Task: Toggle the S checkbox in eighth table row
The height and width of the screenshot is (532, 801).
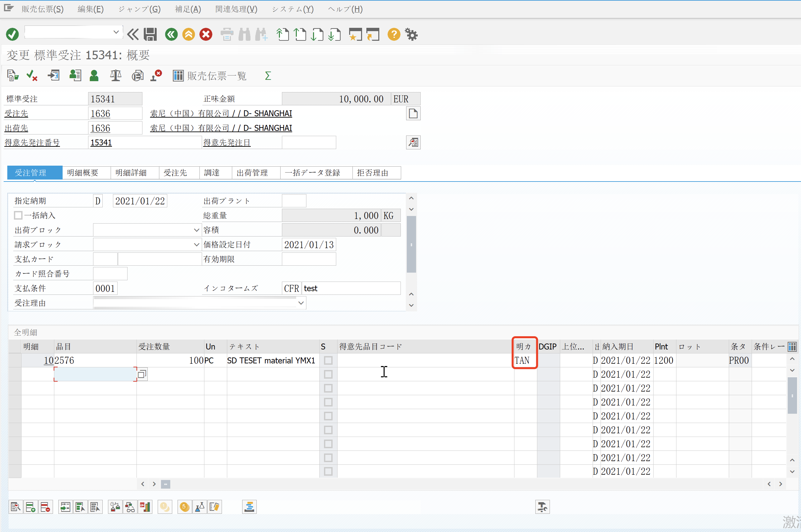Action: 328,458
